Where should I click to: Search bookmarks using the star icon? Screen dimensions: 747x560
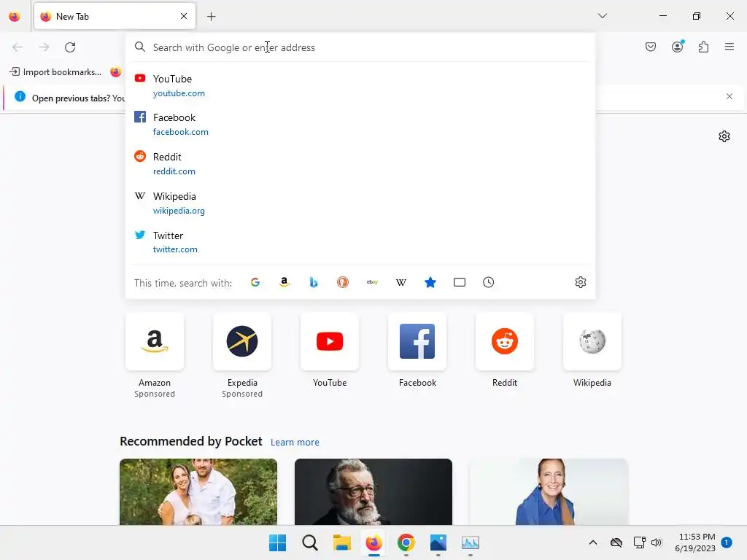(x=430, y=282)
